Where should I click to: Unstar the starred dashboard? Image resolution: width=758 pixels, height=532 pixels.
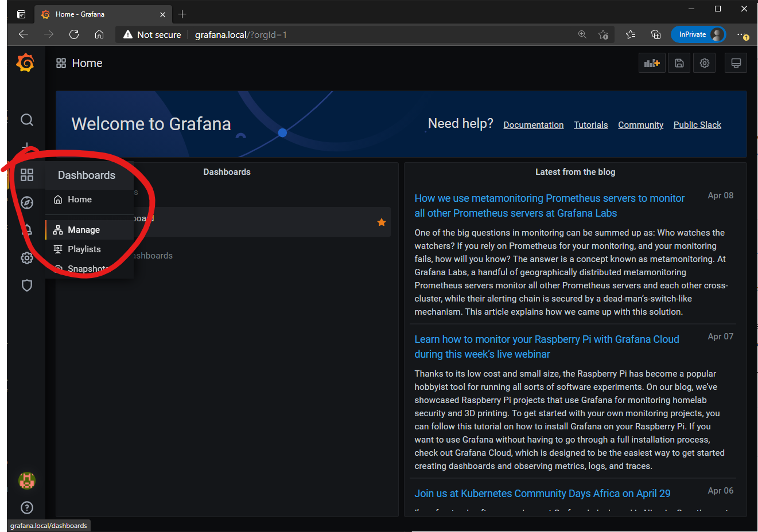382,222
